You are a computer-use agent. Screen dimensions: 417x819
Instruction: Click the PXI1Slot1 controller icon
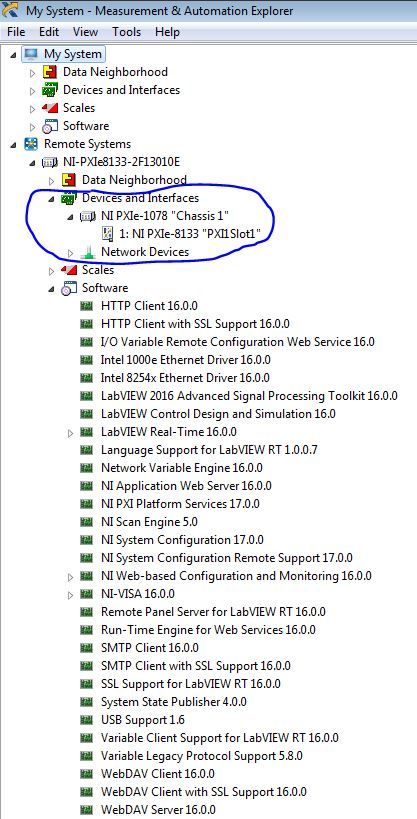click(x=107, y=235)
